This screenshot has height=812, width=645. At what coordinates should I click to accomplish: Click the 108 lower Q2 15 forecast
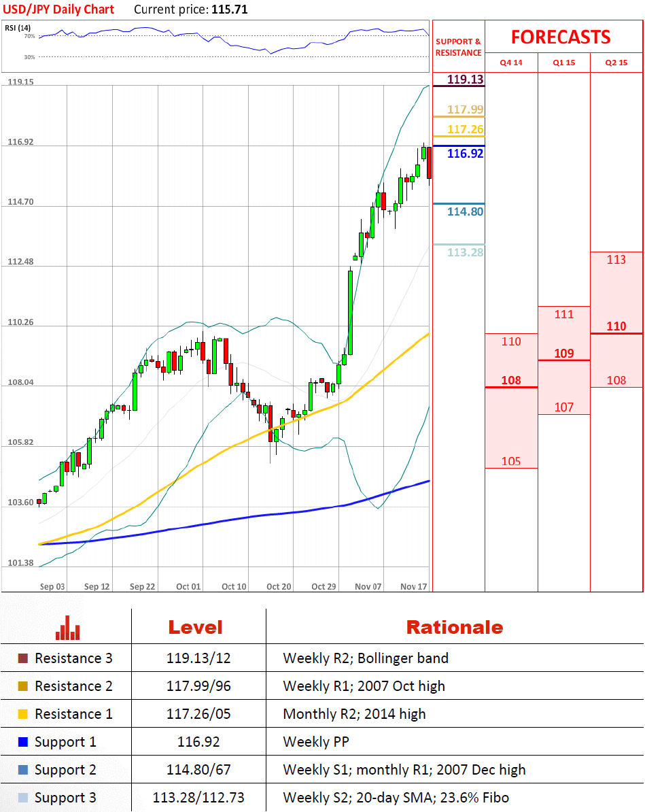pos(616,380)
